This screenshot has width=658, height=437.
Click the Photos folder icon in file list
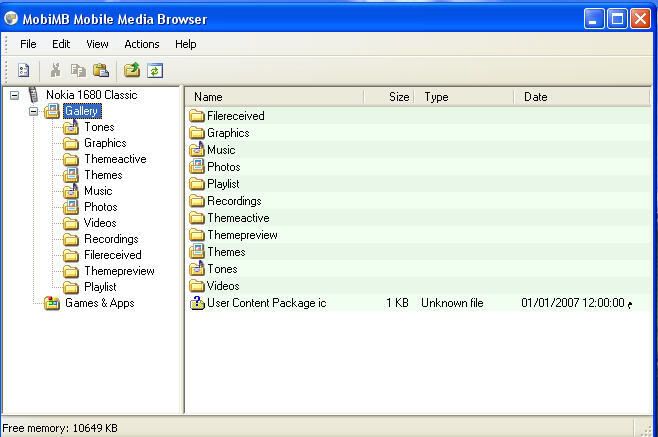(196, 167)
